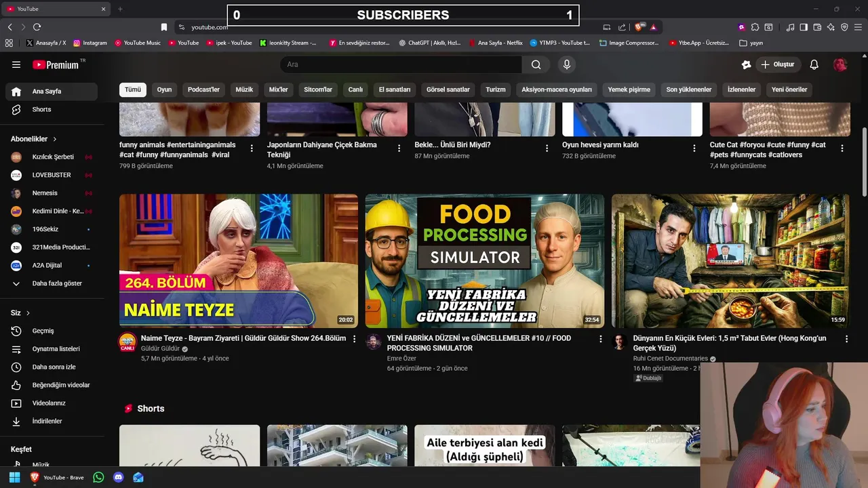Open Beğendiğim videolar

point(52,385)
